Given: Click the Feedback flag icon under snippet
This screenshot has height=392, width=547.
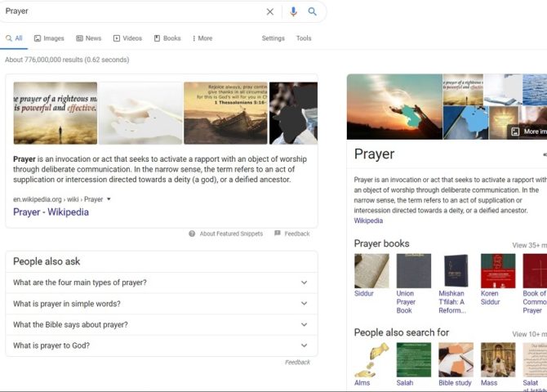Looking at the screenshot, I should tap(278, 234).
